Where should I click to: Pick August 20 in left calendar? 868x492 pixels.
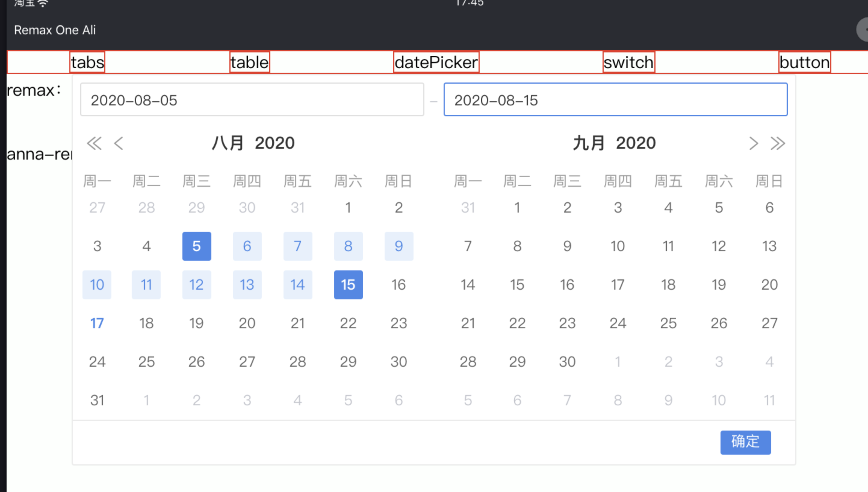pos(247,323)
